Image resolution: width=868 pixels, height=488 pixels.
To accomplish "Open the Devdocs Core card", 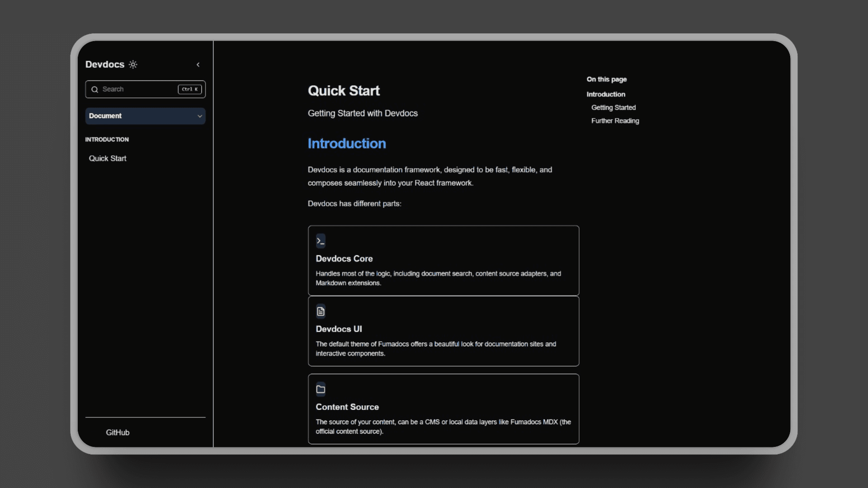I will [443, 261].
